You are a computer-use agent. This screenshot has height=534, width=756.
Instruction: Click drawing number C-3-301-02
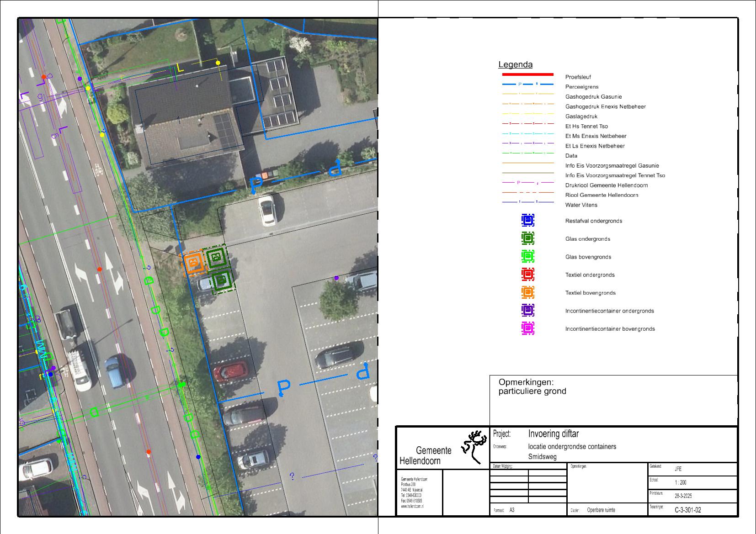pos(687,510)
